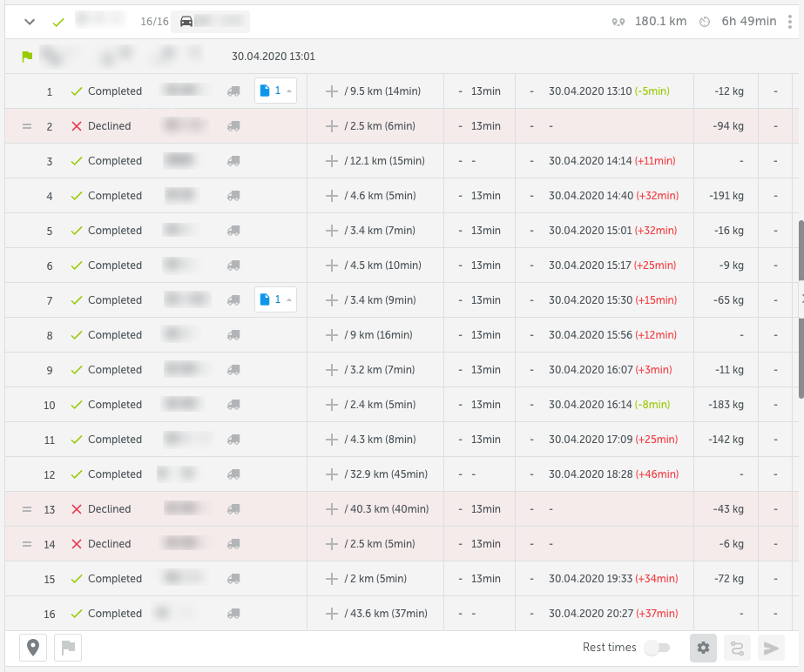Click red X on declined stop 13
Image resolution: width=804 pixels, height=672 pixels.
(77, 509)
